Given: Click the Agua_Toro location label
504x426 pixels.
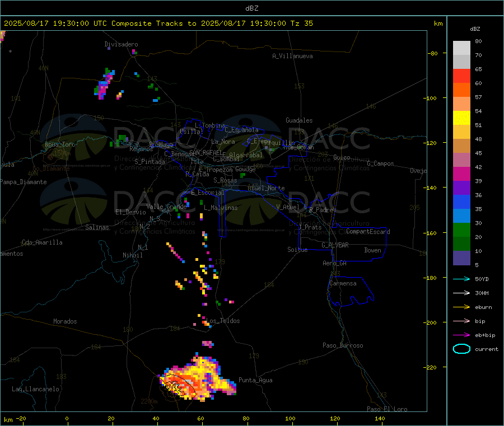Looking at the screenshot, I should click(x=60, y=144).
